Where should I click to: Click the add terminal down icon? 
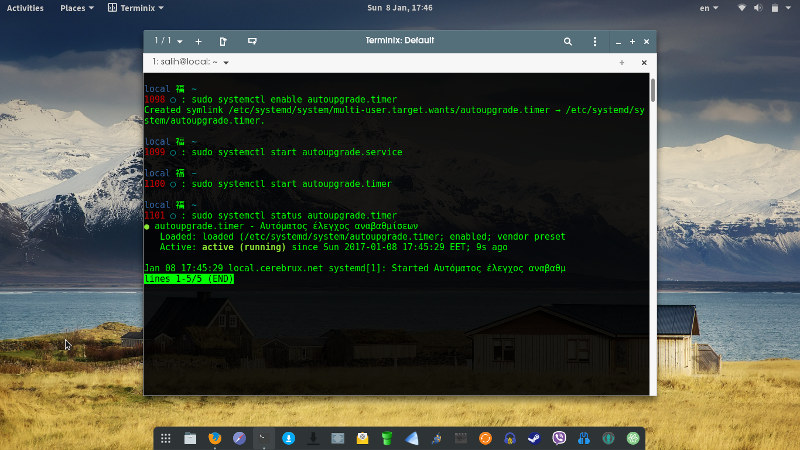(x=252, y=41)
